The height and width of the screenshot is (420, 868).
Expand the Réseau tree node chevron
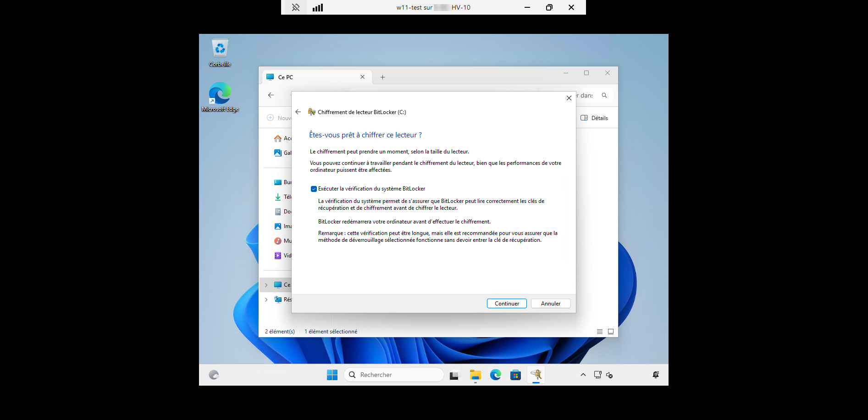(266, 300)
